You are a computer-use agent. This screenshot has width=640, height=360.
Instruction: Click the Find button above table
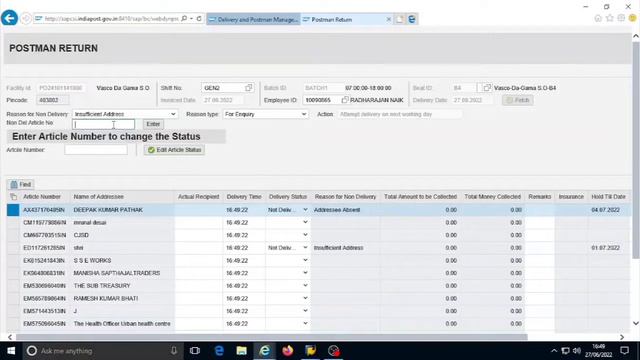pyautogui.click(x=21, y=184)
